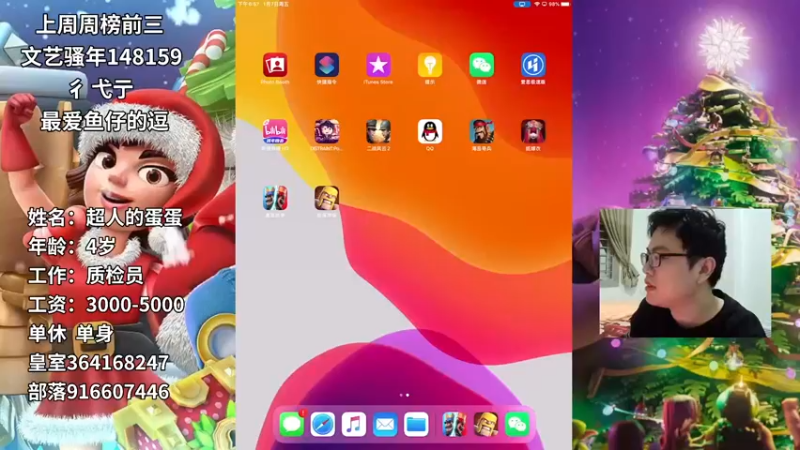Open the Photo Booth app
This screenshot has width=800, height=450.
pyautogui.click(x=275, y=65)
